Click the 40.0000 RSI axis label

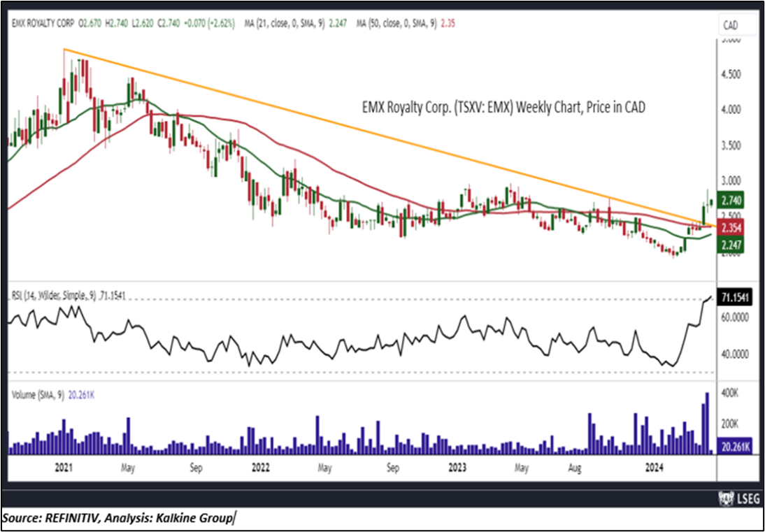click(x=734, y=354)
